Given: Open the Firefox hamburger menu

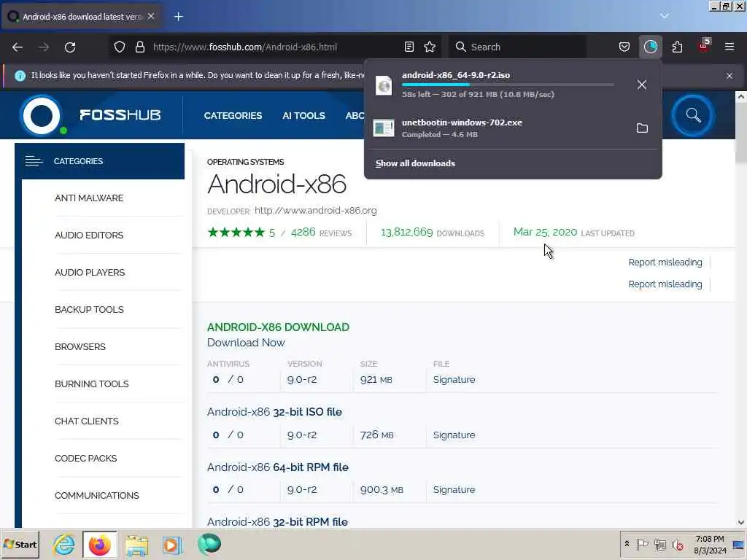Looking at the screenshot, I should coord(729,47).
